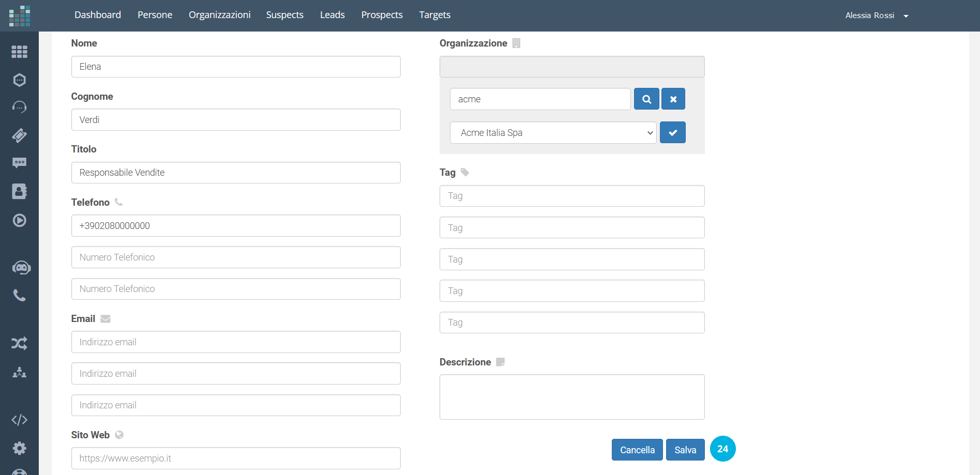Click the phone icon next to Telefono
The image size is (980, 475).
pos(119,202)
